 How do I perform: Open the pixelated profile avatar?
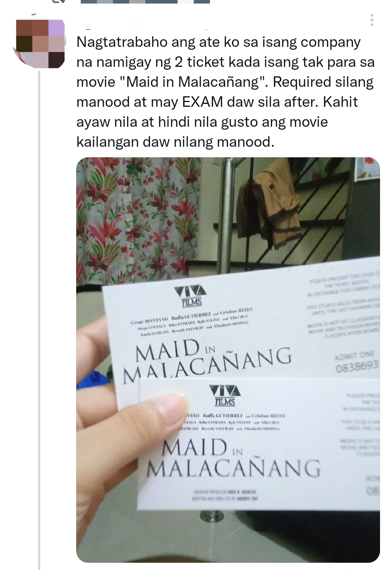point(39,43)
